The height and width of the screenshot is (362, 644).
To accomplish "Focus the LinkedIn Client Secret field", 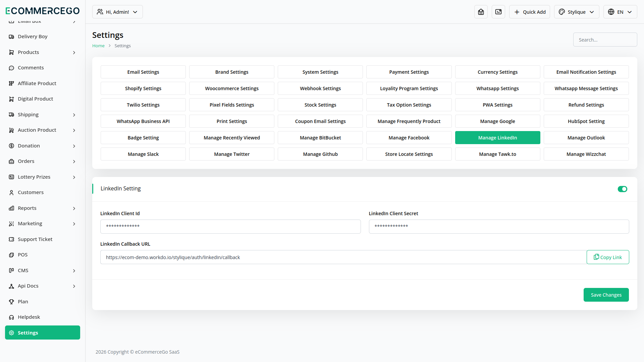I will point(499,227).
